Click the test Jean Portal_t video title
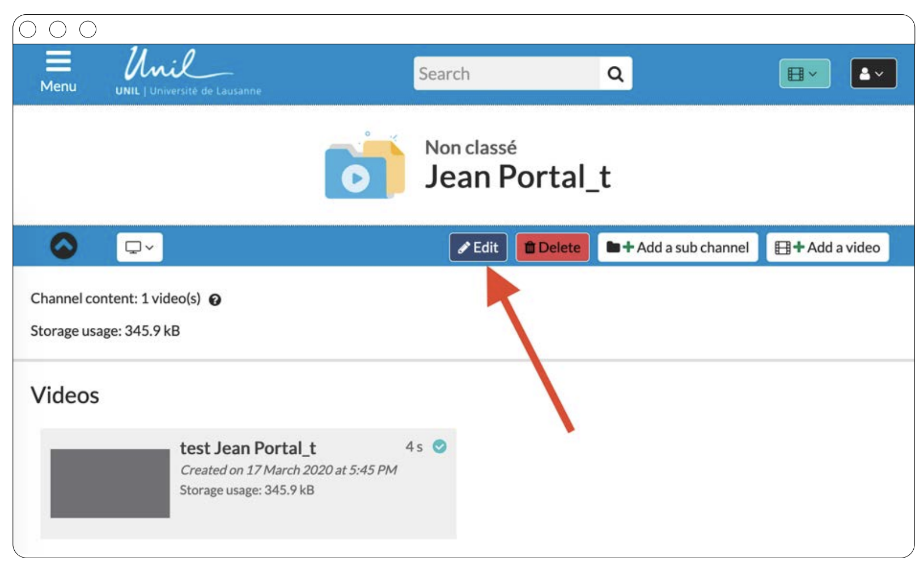 tap(248, 448)
